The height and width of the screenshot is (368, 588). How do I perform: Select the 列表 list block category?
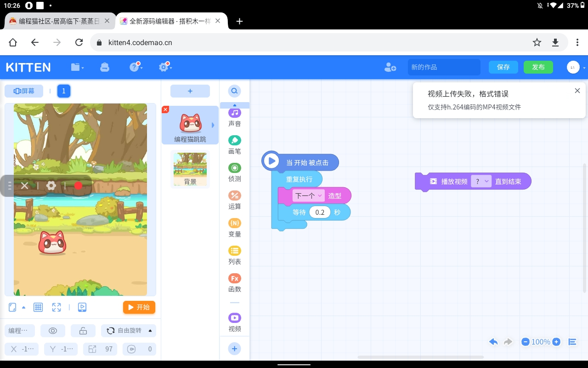pyautogui.click(x=235, y=255)
